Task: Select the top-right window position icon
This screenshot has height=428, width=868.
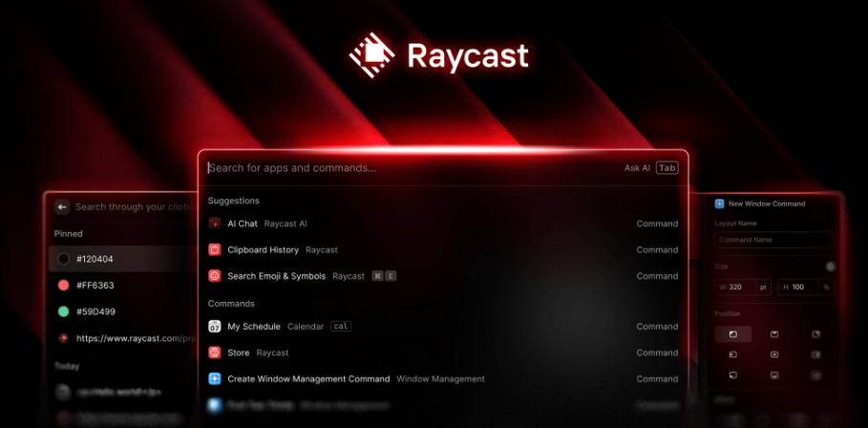Action: [815, 333]
